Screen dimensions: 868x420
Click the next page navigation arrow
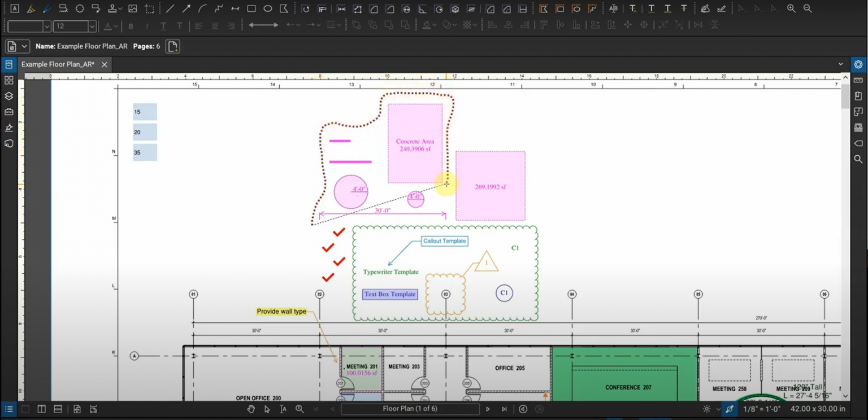488,409
